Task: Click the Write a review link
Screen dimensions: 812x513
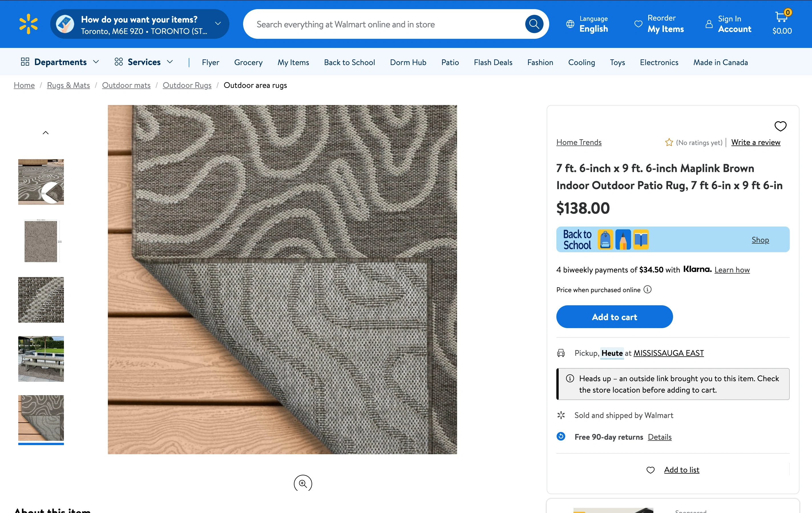Action: 755,142
